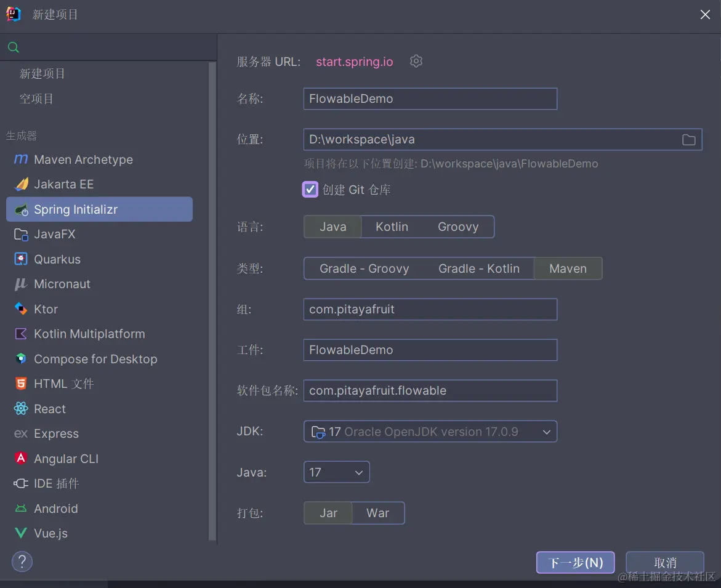Click the generator list vertical scrollbar
Viewport: 721px width, 588px height.
212,301
